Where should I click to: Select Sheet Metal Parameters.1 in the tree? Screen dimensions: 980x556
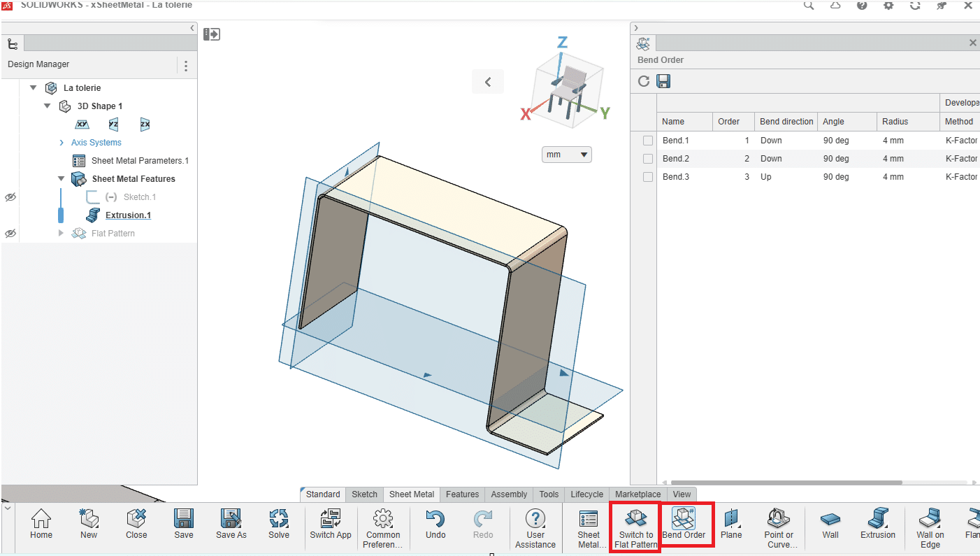click(x=140, y=161)
